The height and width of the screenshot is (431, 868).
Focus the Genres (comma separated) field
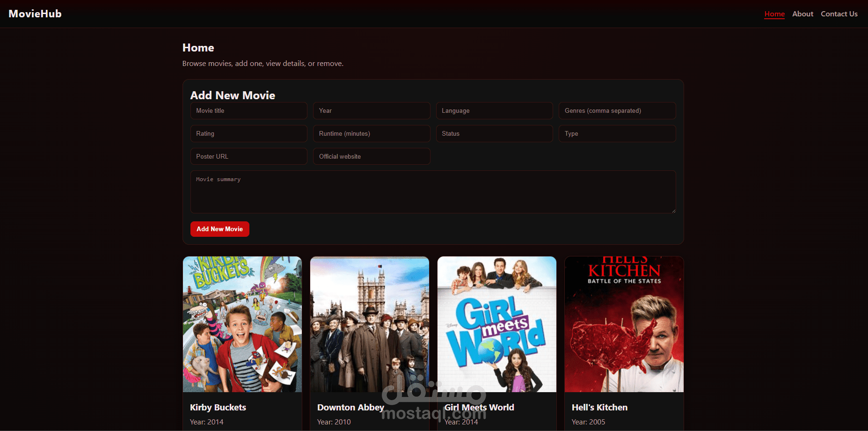[617, 111]
